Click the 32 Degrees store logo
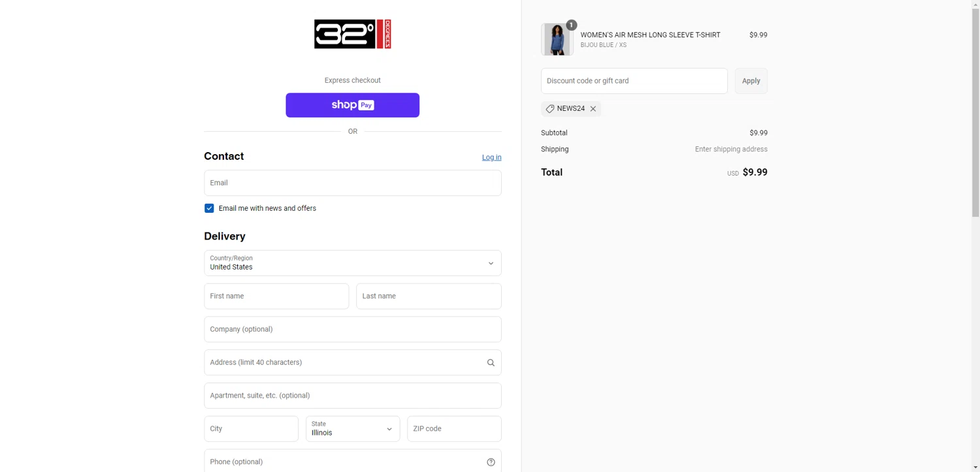The width and height of the screenshot is (980, 472). click(352, 34)
